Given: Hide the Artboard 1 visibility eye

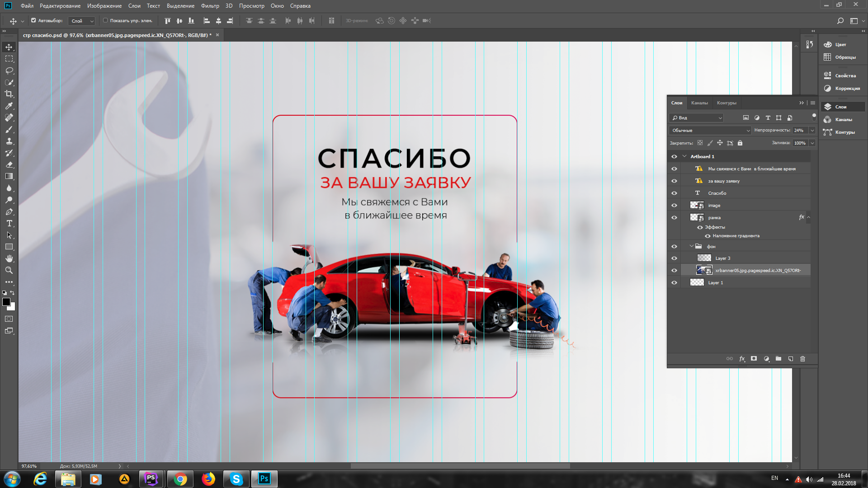Looking at the screenshot, I should [x=674, y=156].
